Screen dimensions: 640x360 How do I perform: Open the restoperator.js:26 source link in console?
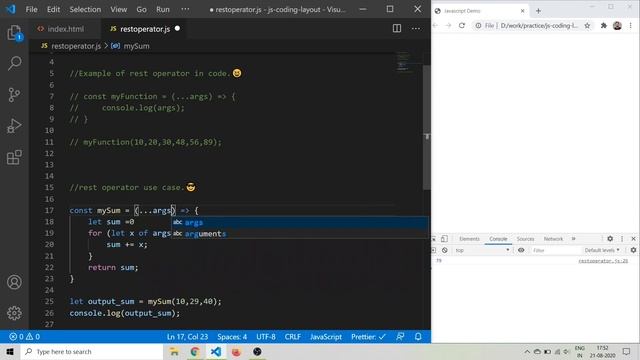pos(603,261)
